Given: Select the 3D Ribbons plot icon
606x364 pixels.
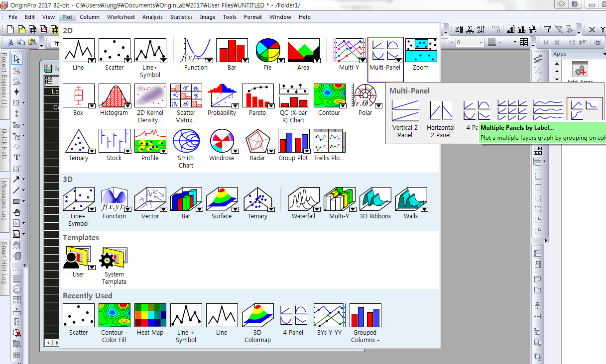Looking at the screenshot, I should [x=375, y=199].
